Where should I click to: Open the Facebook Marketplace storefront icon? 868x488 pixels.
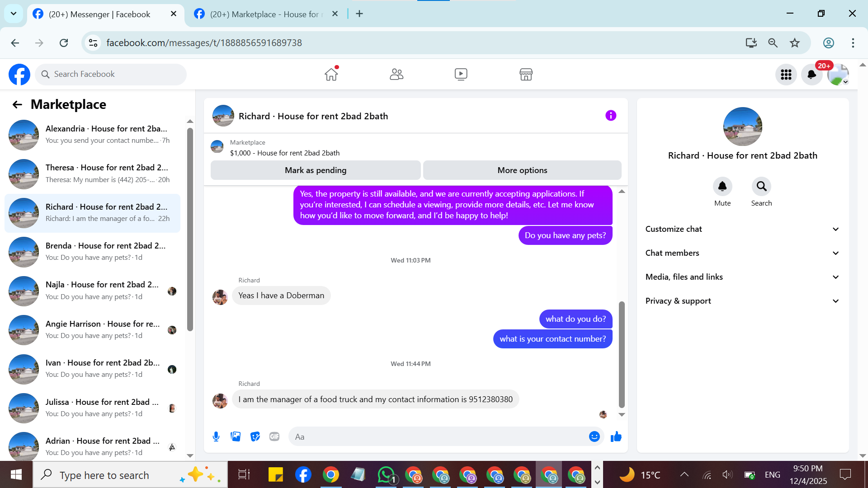coord(526,74)
